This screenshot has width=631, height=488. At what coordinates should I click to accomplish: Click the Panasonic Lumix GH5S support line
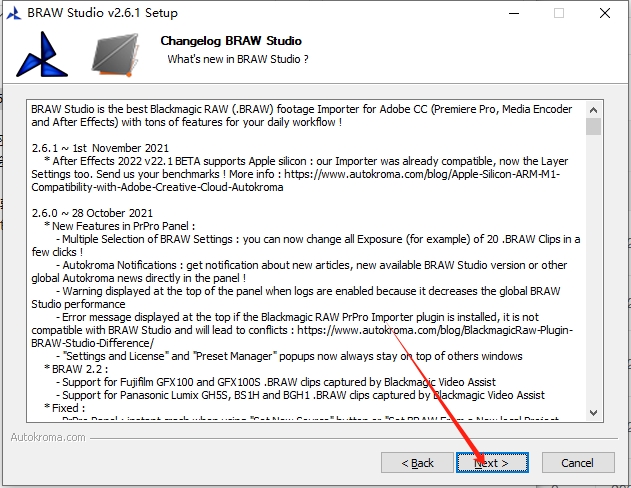pyautogui.click(x=300, y=395)
